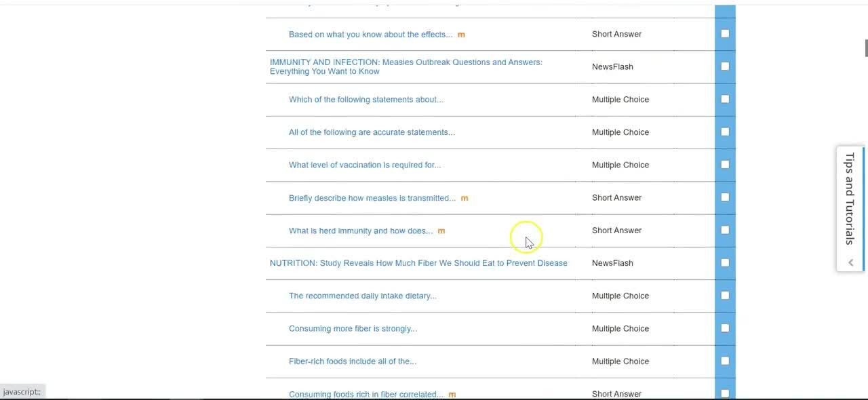Open 'Briefly describe how measles is transmitted' question
The image size is (868, 400).
click(372, 198)
